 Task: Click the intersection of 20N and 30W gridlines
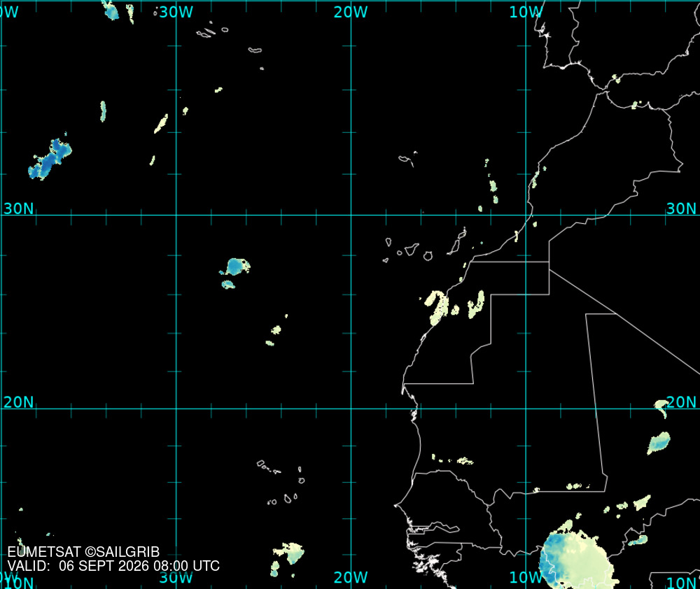pyautogui.click(x=176, y=409)
